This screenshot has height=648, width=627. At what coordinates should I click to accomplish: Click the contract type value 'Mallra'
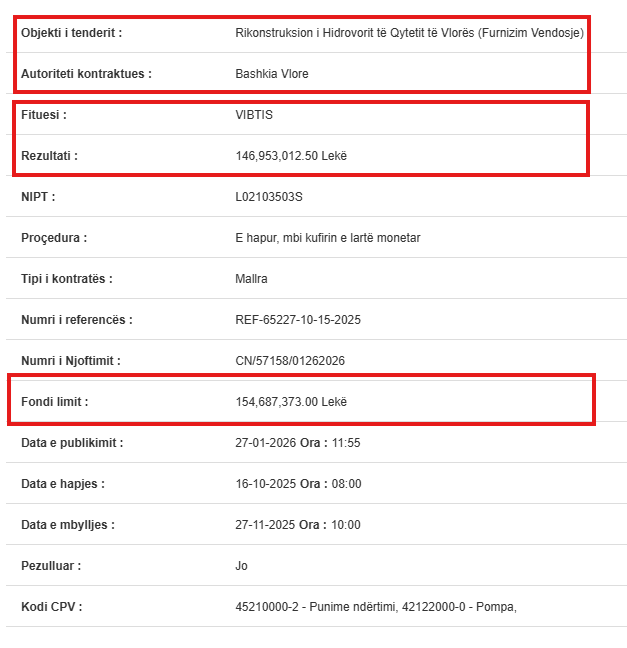tap(251, 279)
